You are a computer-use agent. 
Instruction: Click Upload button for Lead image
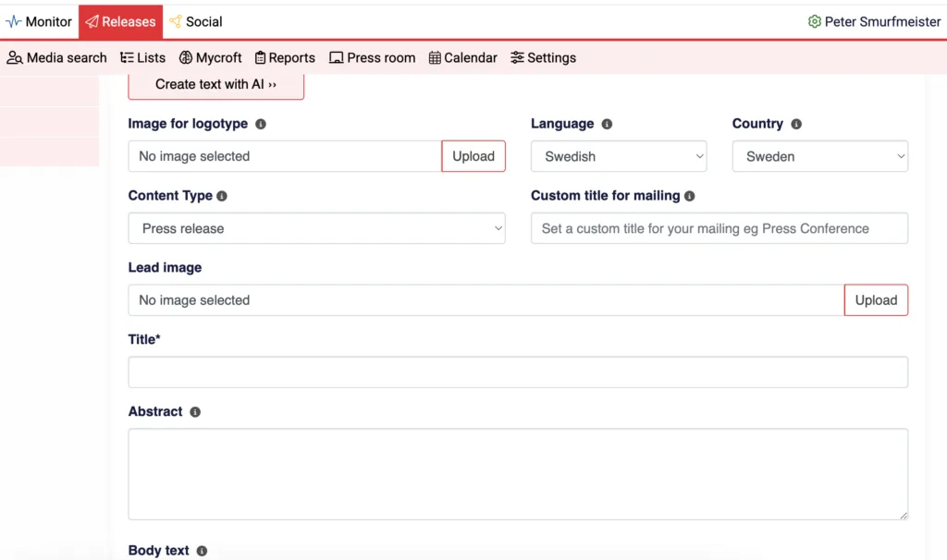point(876,300)
